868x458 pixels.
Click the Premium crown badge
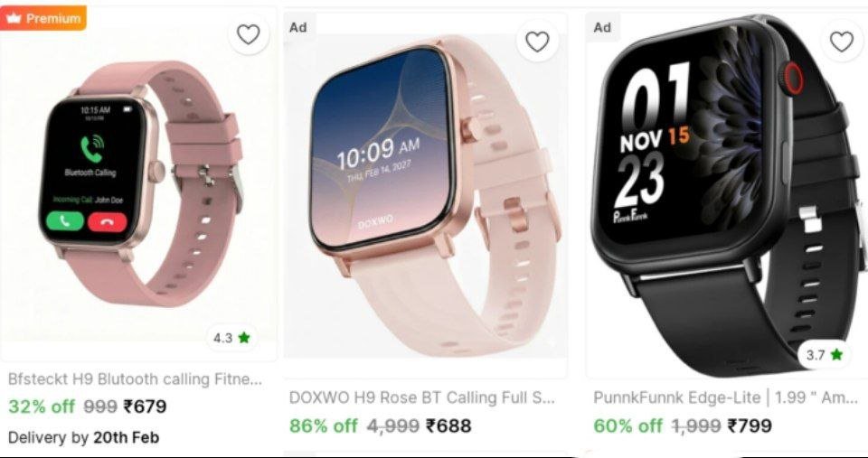click(43, 18)
